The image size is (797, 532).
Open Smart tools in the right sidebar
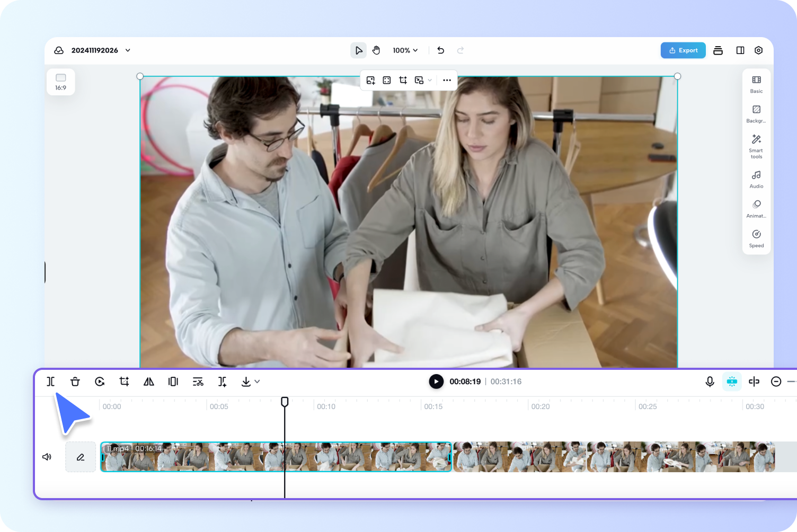756,146
